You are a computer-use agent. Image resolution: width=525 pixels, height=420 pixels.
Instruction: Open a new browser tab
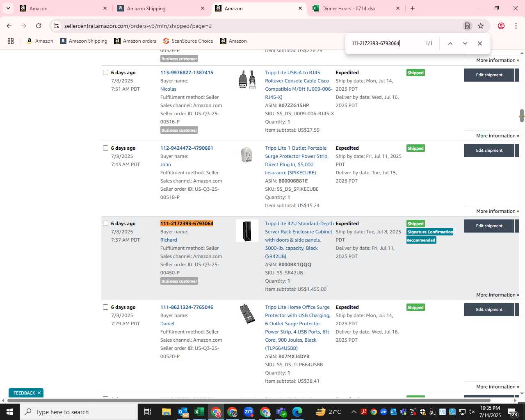pyautogui.click(x=412, y=8)
